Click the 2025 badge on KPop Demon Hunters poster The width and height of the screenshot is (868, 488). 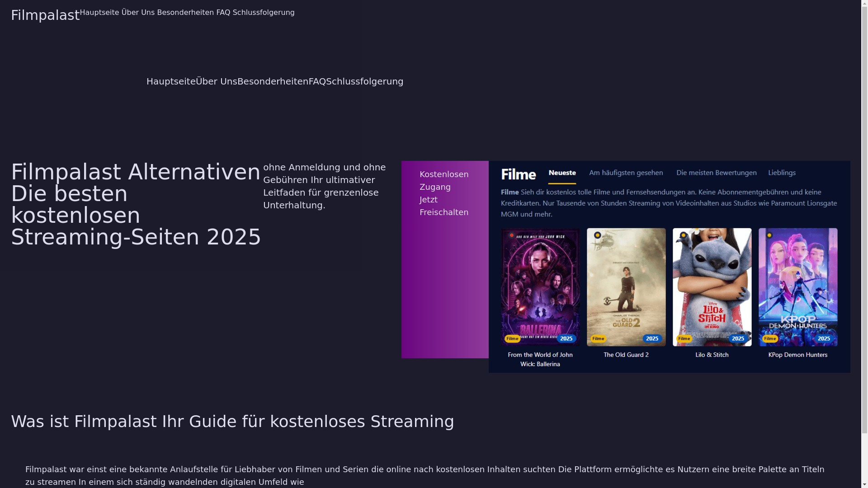824,339
